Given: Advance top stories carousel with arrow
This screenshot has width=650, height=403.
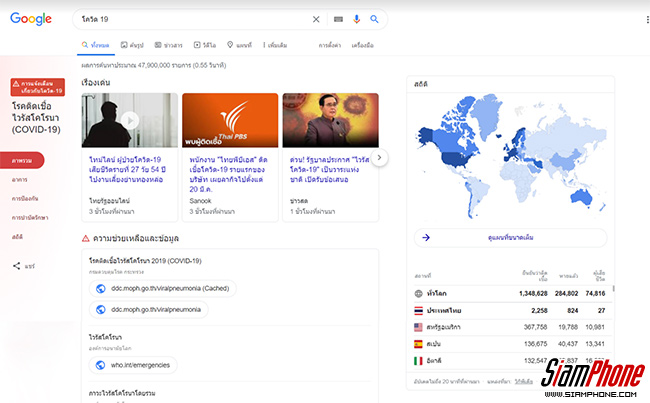Looking at the screenshot, I should click(379, 158).
